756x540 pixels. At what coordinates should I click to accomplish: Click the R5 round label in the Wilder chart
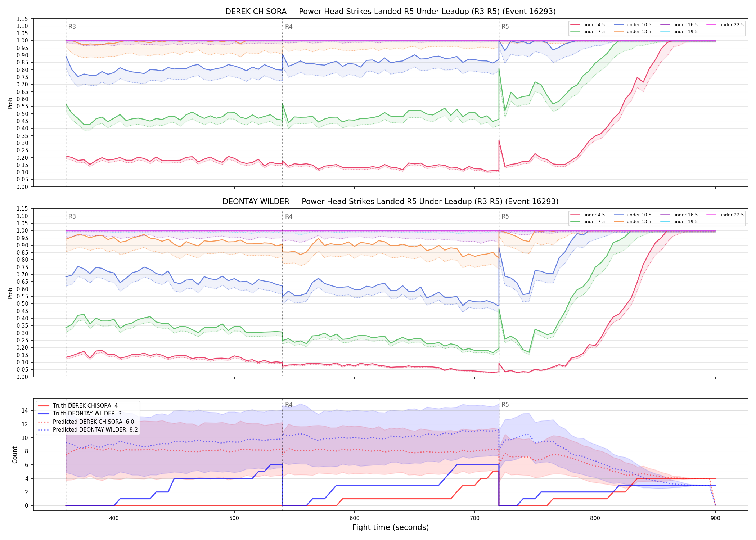coord(505,216)
